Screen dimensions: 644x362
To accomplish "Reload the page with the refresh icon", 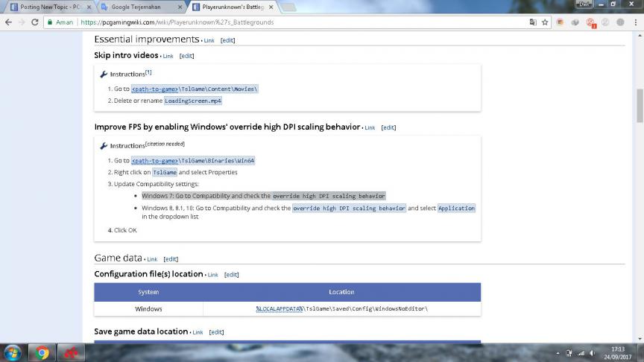I will (x=35, y=22).
